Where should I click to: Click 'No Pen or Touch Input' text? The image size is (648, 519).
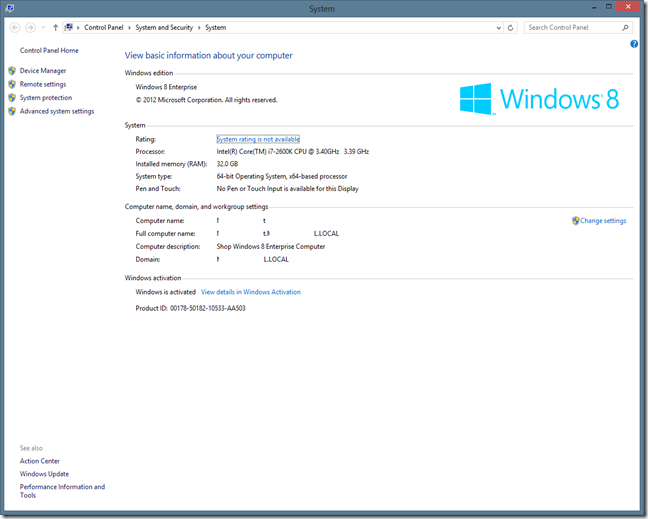(288, 189)
